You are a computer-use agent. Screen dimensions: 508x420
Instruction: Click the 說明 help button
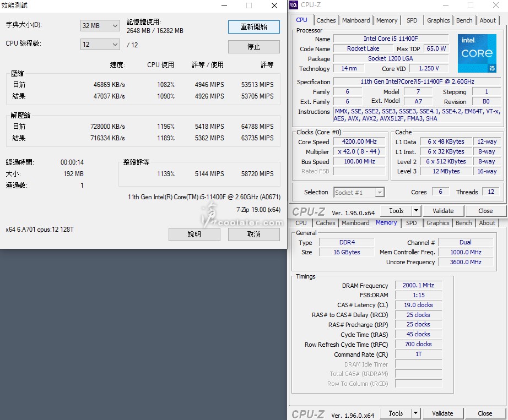[194, 234]
